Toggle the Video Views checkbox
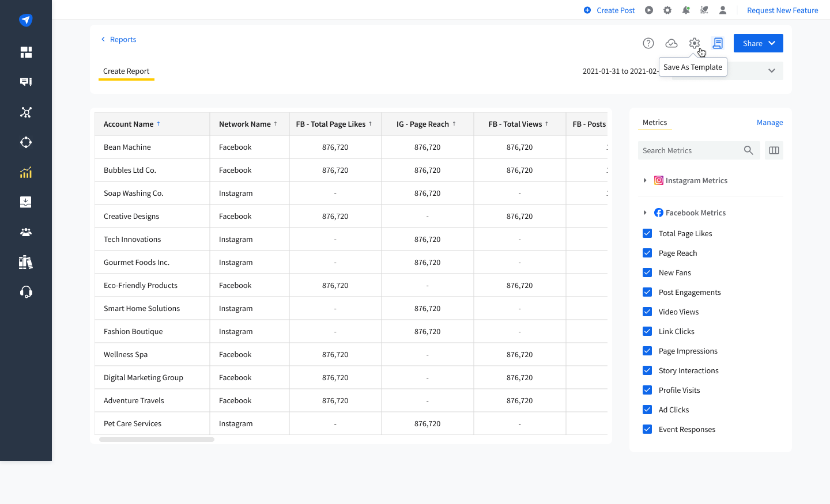The height and width of the screenshot is (504, 830). coord(647,312)
